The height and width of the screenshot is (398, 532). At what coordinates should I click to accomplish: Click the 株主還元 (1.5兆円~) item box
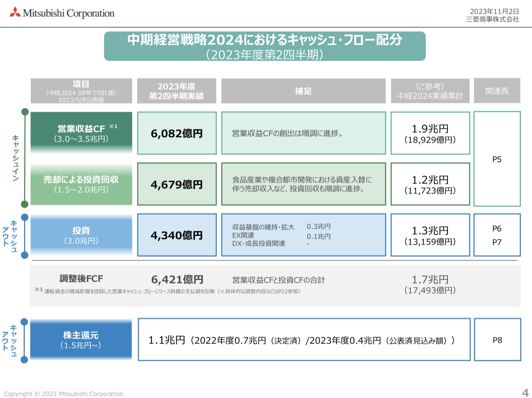tap(81, 339)
